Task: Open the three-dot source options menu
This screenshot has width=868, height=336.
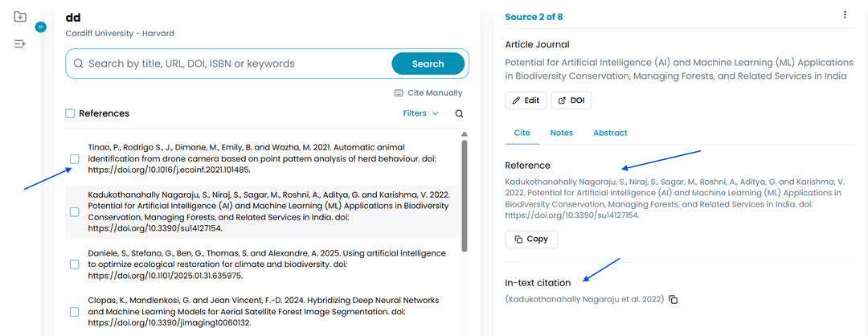Action: [x=845, y=14]
